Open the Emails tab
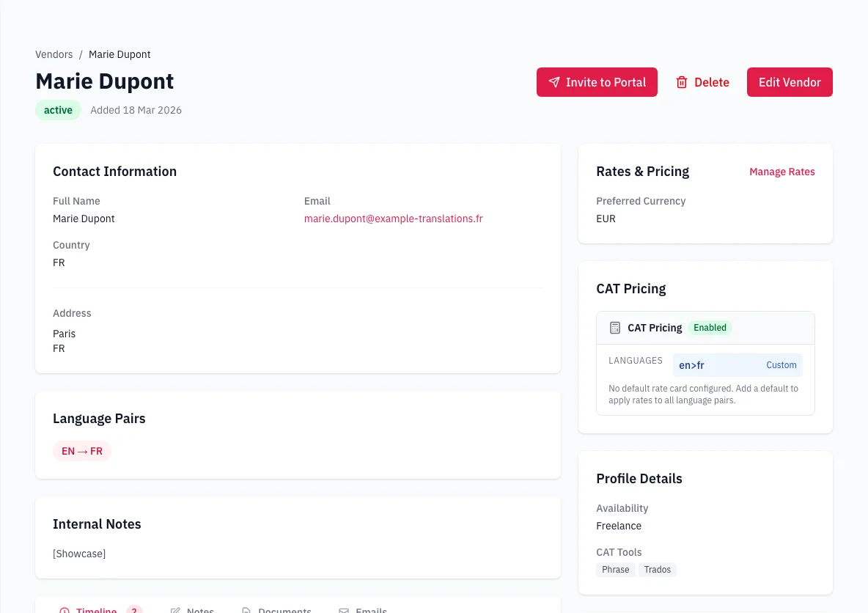868x613 pixels. coord(372,610)
